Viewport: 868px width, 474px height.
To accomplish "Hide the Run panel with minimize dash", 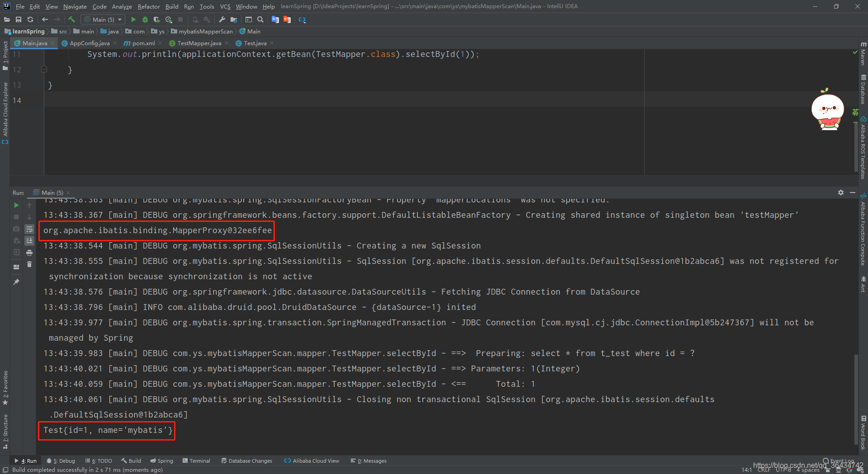I will 853,192.
